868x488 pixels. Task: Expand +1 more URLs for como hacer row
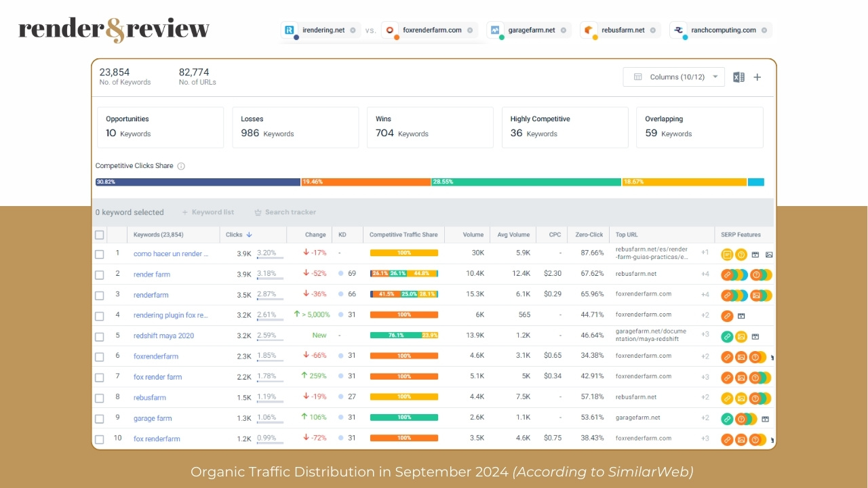[x=705, y=253]
